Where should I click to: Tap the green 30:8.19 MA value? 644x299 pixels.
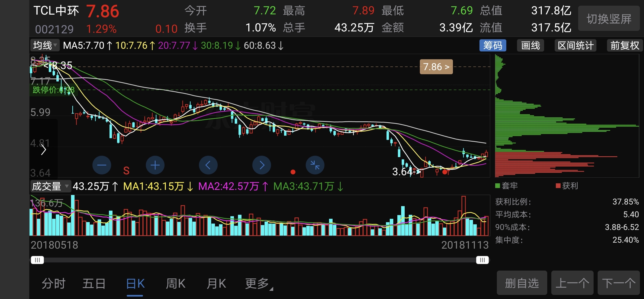pos(217,45)
